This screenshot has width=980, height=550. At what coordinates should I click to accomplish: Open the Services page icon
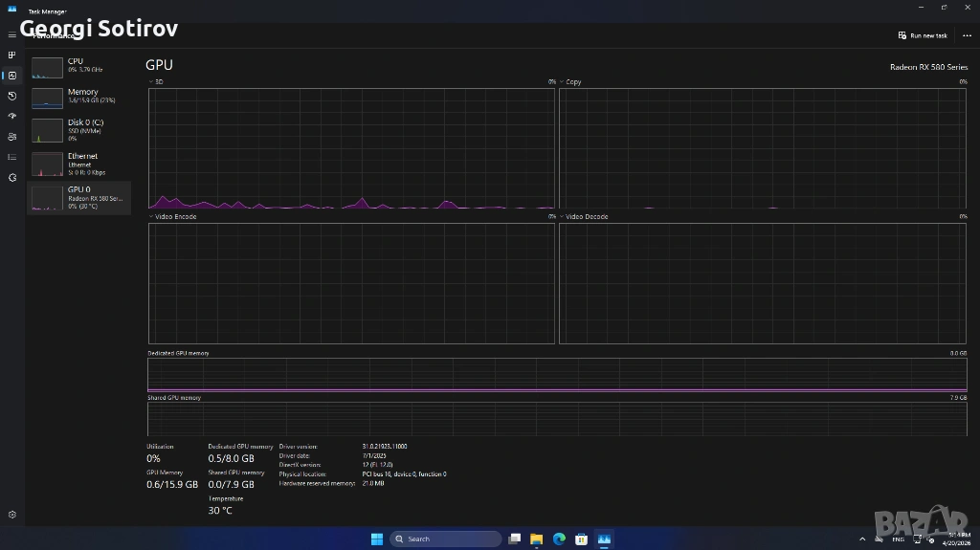click(x=12, y=177)
